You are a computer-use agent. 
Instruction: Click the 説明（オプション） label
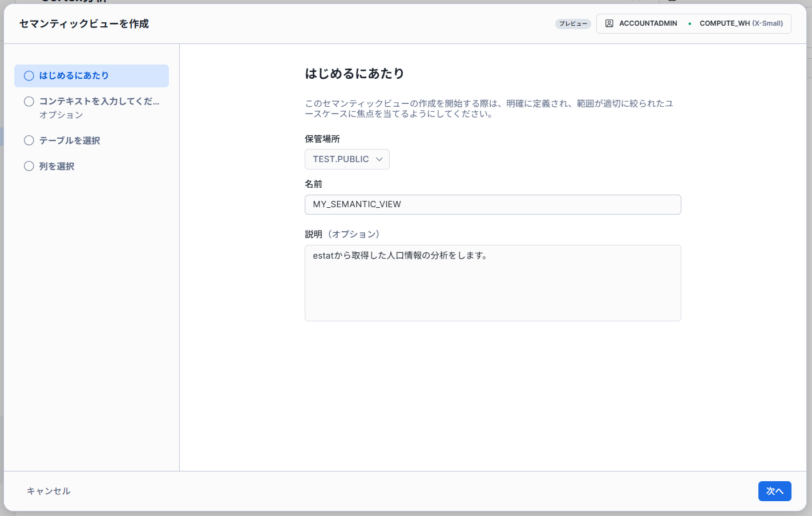tap(342, 234)
